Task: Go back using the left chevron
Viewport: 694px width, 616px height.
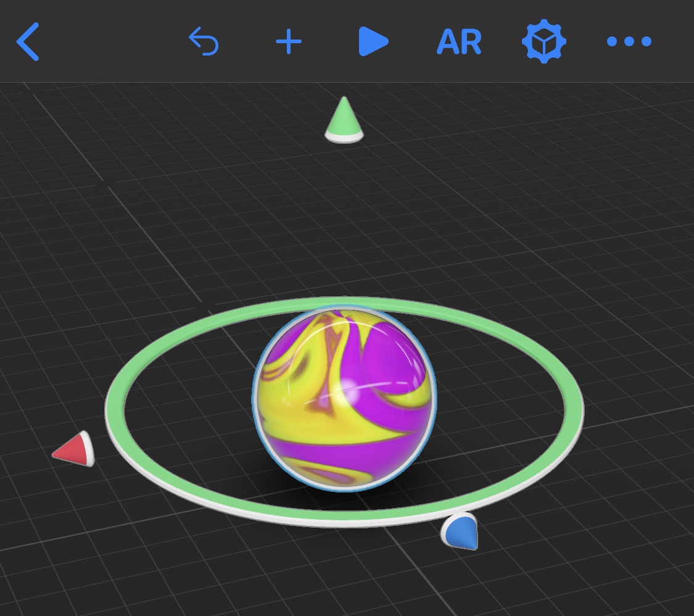Action: (28, 41)
